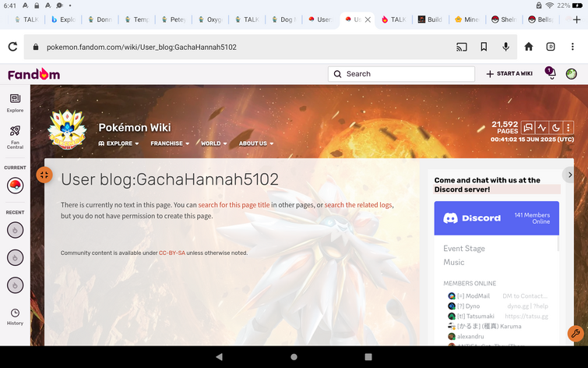Screen dimensions: 588x368
Task: Close the current User blog tab
Action: coord(368,19)
